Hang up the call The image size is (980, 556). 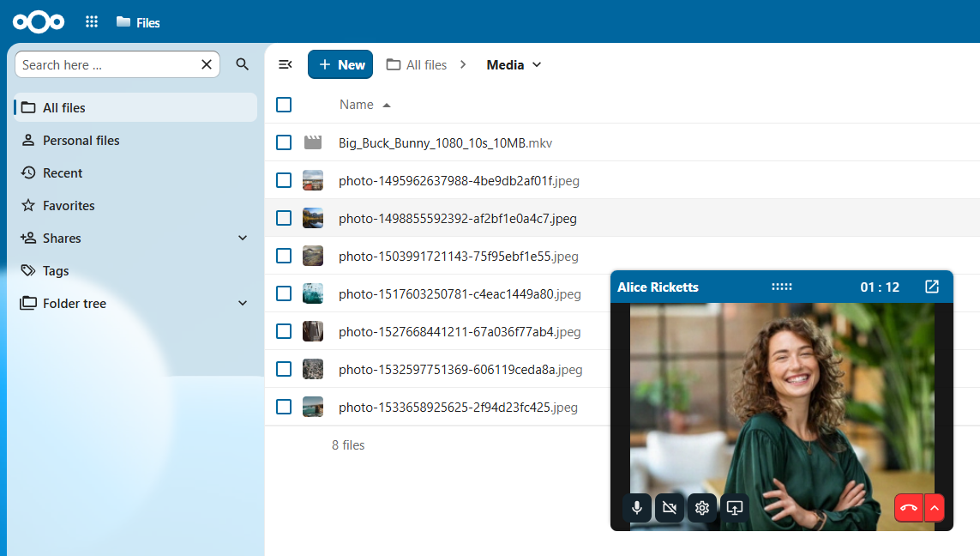pos(909,507)
